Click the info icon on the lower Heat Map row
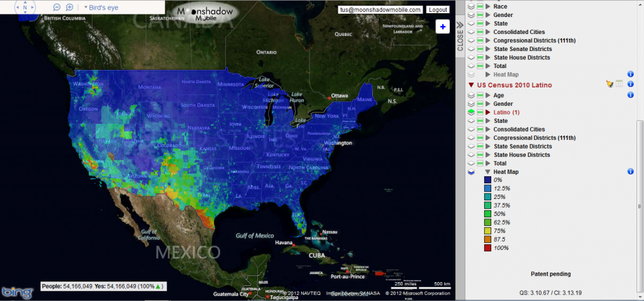 coord(630,171)
